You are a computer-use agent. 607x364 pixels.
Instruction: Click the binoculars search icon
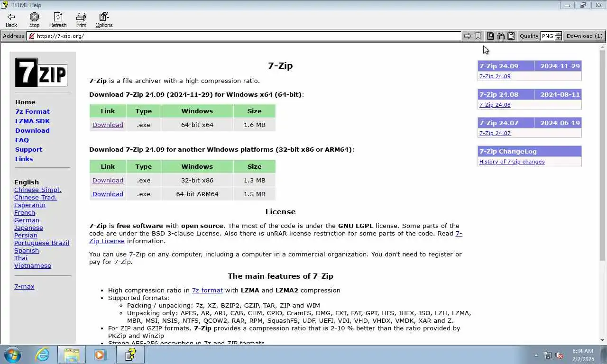pyautogui.click(x=501, y=36)
